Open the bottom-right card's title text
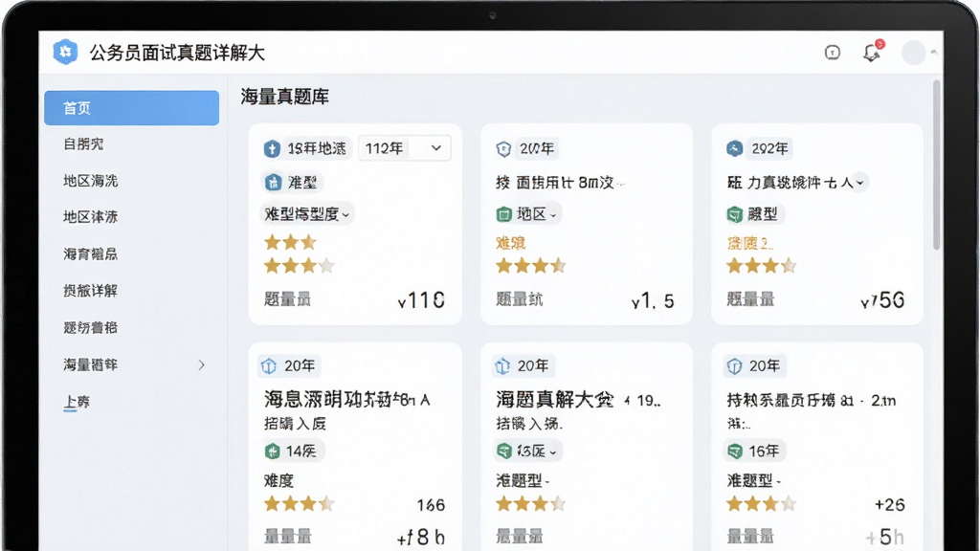This screenshot has height=551, width=980. [812, 401]
